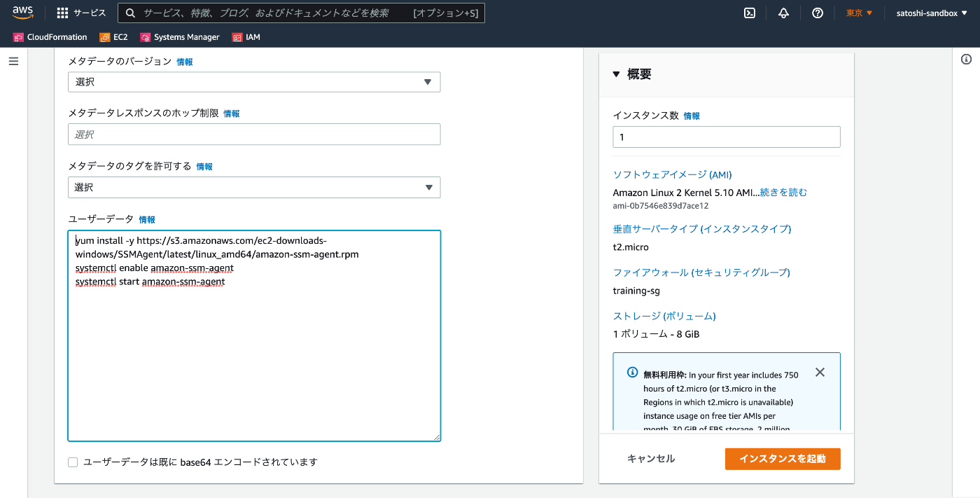
Task: Collapse the 概要 summary panel
Action: (616, 74)
